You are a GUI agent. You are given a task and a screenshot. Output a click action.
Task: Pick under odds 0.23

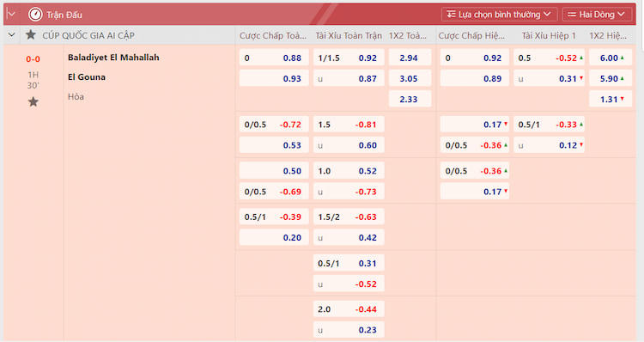(349, 330)
